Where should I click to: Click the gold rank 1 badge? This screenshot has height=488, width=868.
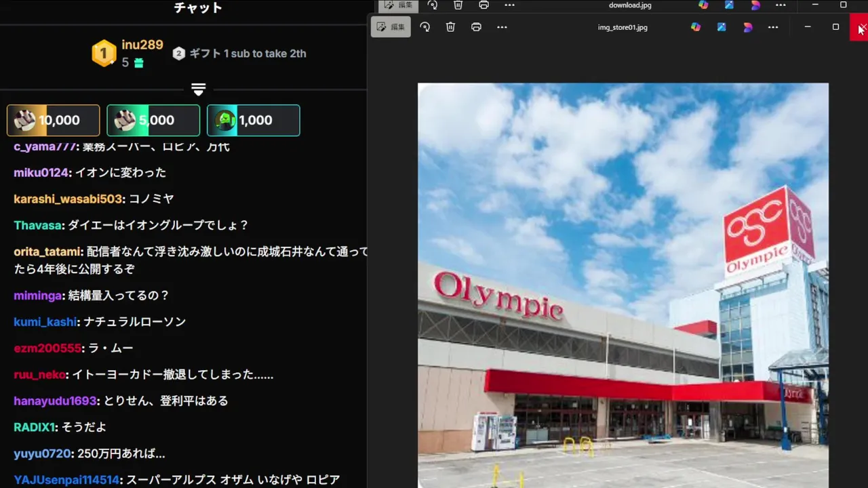[x=104, y=54]
